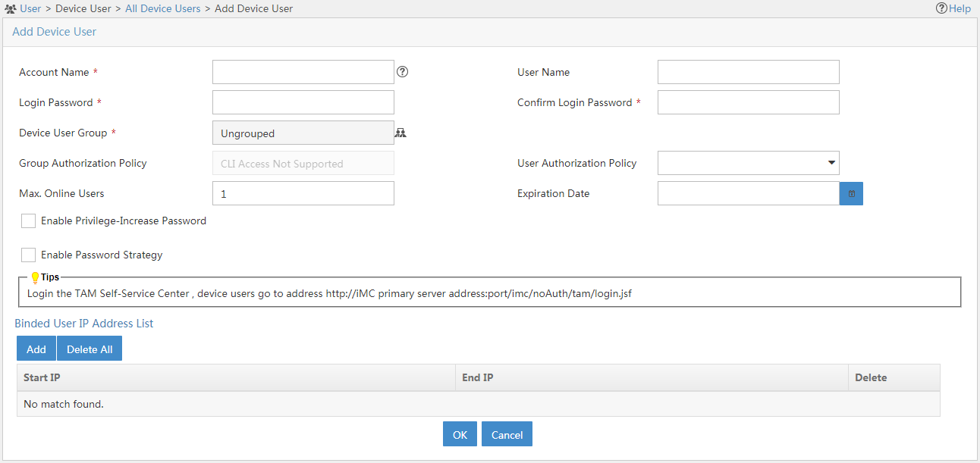Cancel adding the device user
Screen dimensions: 980x463
coord(507,434)
